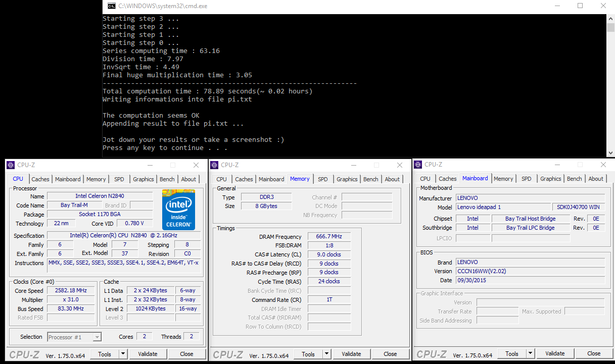Click CAS# Latency 9.0 clocks value
This screenshot has height=364, width=615.
[x=329, y=254]
